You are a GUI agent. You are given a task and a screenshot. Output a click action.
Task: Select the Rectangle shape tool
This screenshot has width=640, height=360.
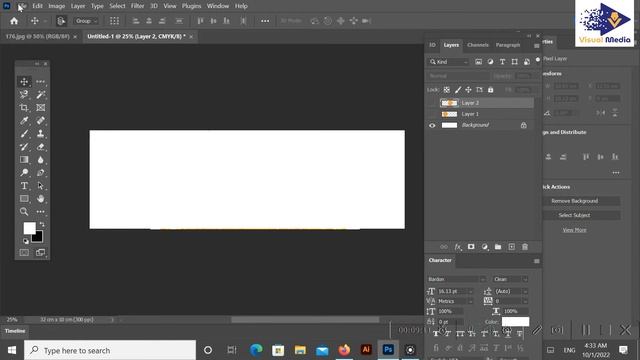(24, 199)
